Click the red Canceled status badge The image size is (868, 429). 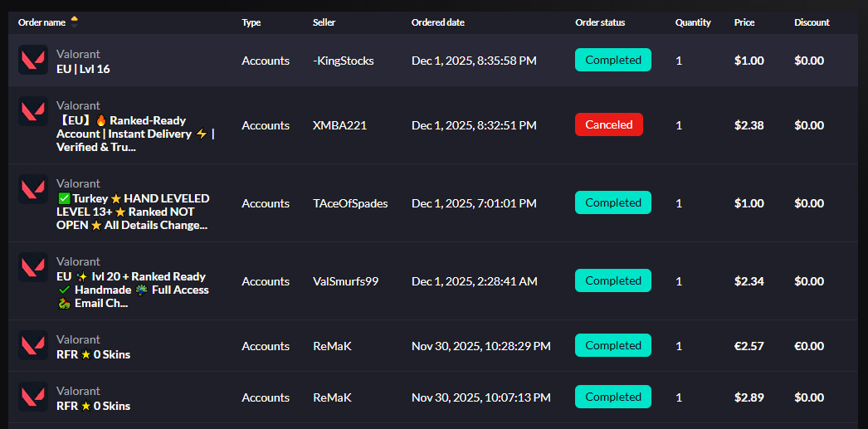click(x=609, y=124)
